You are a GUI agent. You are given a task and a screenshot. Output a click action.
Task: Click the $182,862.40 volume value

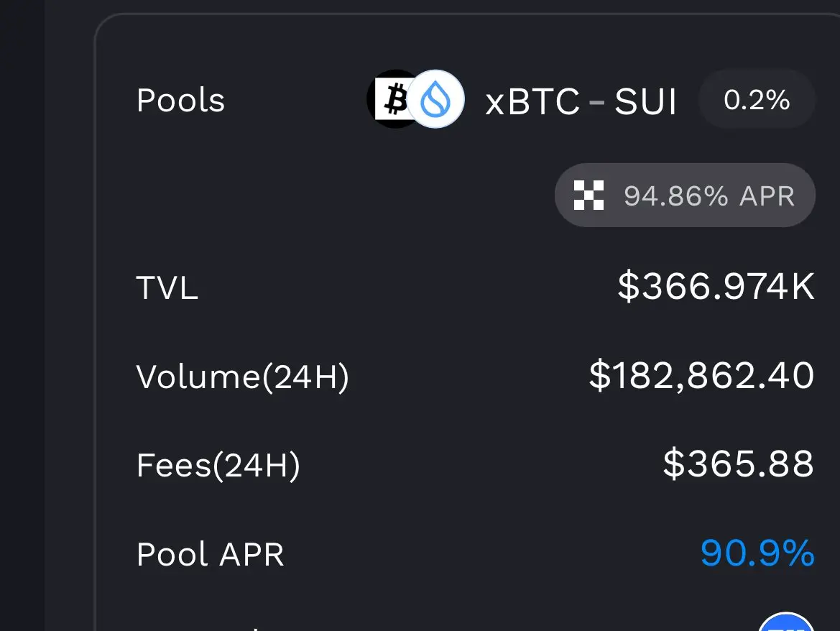[x=702, y=375]
